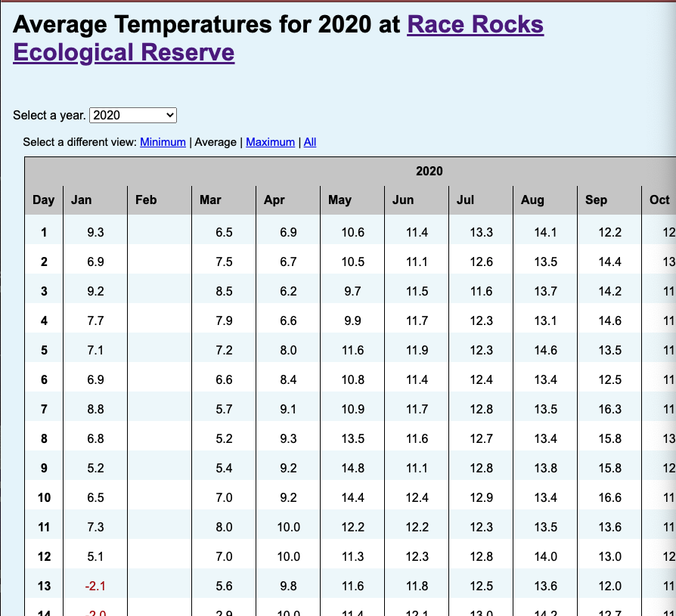Click the 'Select a year.' label
The height and width of the screenshot is (616, 676).
pyautogui.click(x=49, y=115)
